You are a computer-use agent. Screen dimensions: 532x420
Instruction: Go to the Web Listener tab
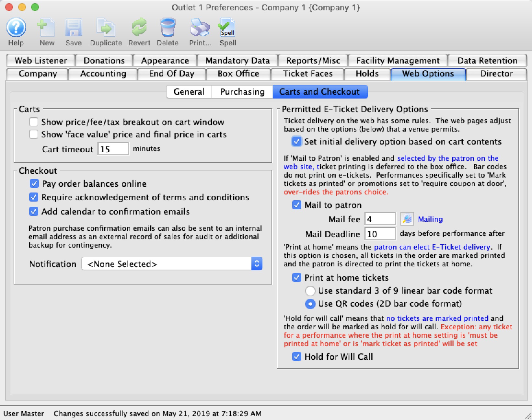click(x=41, y=61)
